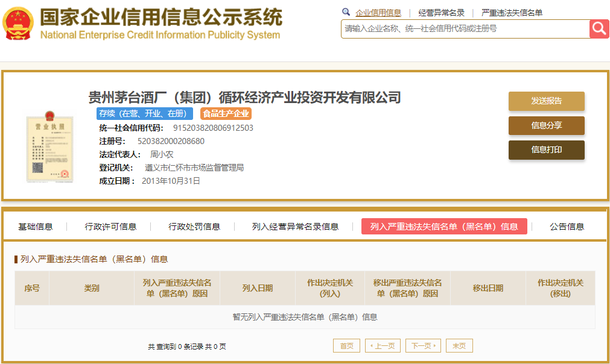The image size is (610, 364).
Task: Click the 食品生产企业 orange badge
Action: [x=226, y=113]
